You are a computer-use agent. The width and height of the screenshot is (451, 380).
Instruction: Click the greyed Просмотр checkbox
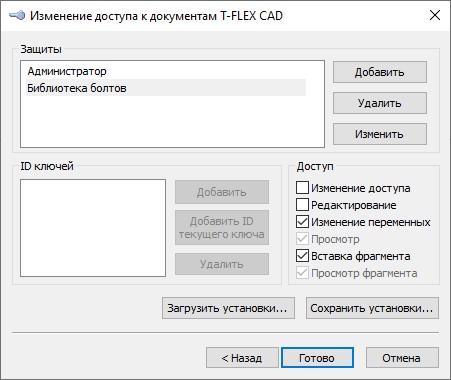click(302, 239)
